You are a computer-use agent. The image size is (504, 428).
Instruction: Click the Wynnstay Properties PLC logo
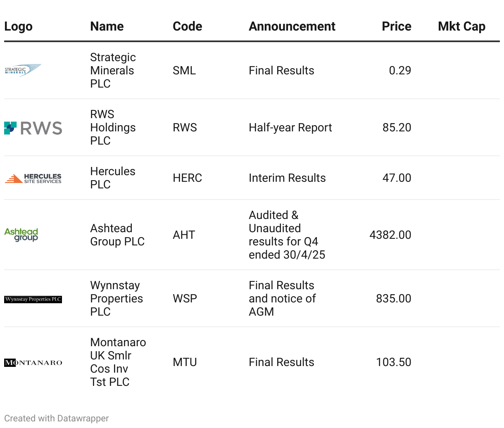coord(33,299)
